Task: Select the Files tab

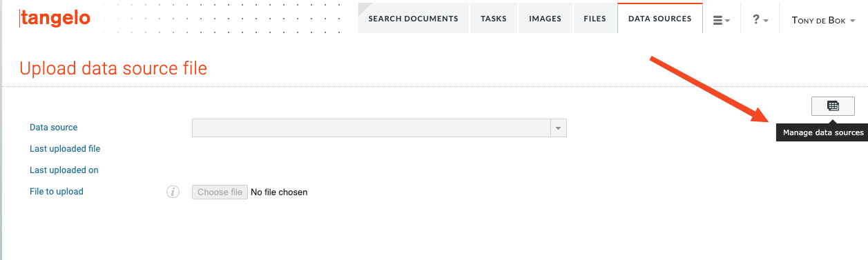Action: pyautogui.click(x=595, y=19)
